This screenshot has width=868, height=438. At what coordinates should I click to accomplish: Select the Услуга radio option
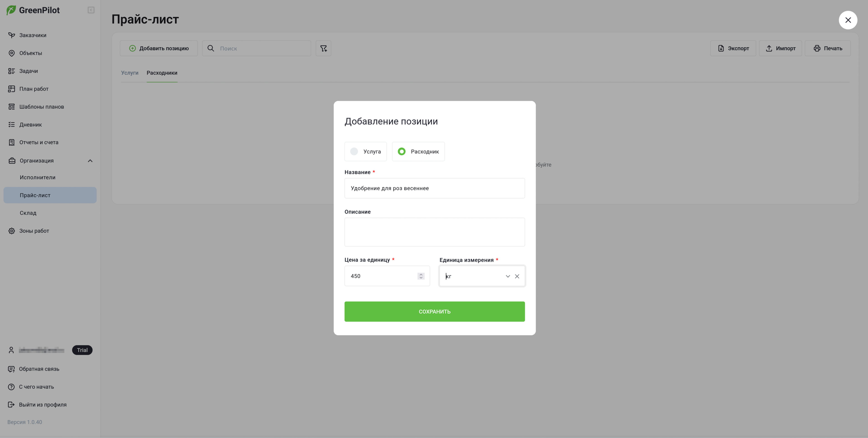coord(365,151)
